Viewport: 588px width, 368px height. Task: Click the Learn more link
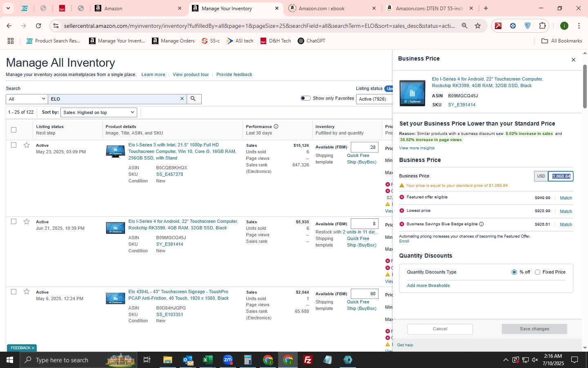pos(153,74)
